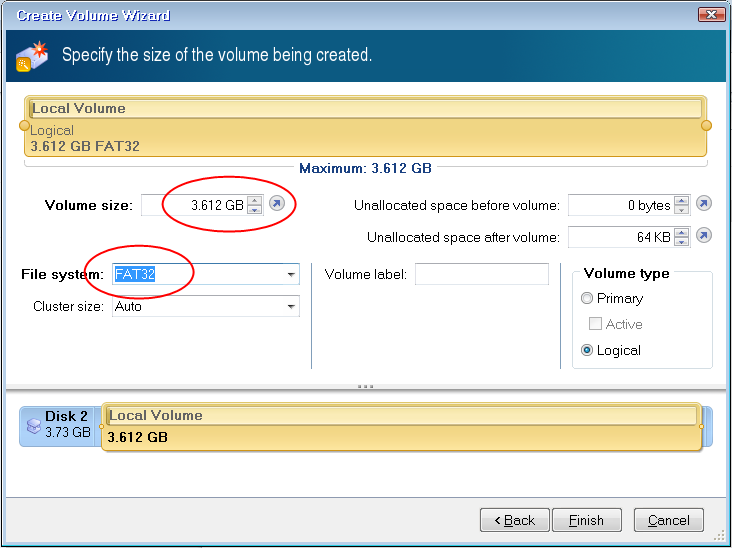This screenshot has height=548, width=732.
Task: Click arrow icon beside Unallocated space before volume
Action: pos(703,205)
